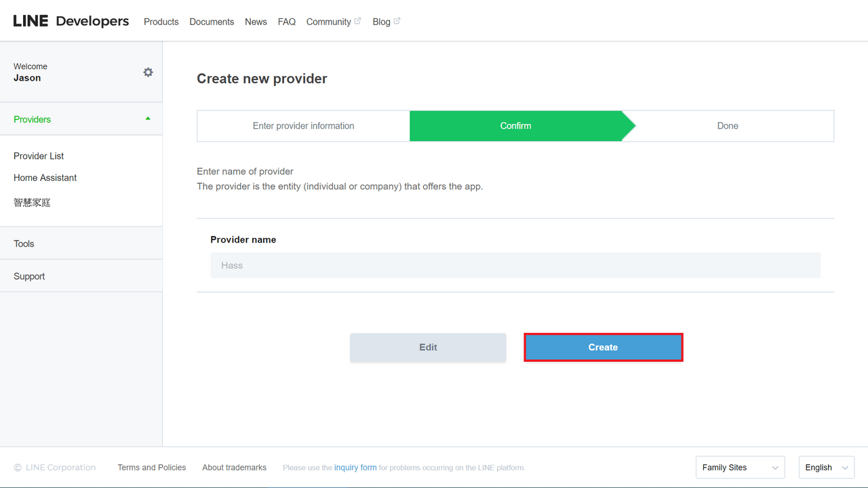Click the LINE Developers logo
Viewport: 868px width, 488px height.
point(71,21)
